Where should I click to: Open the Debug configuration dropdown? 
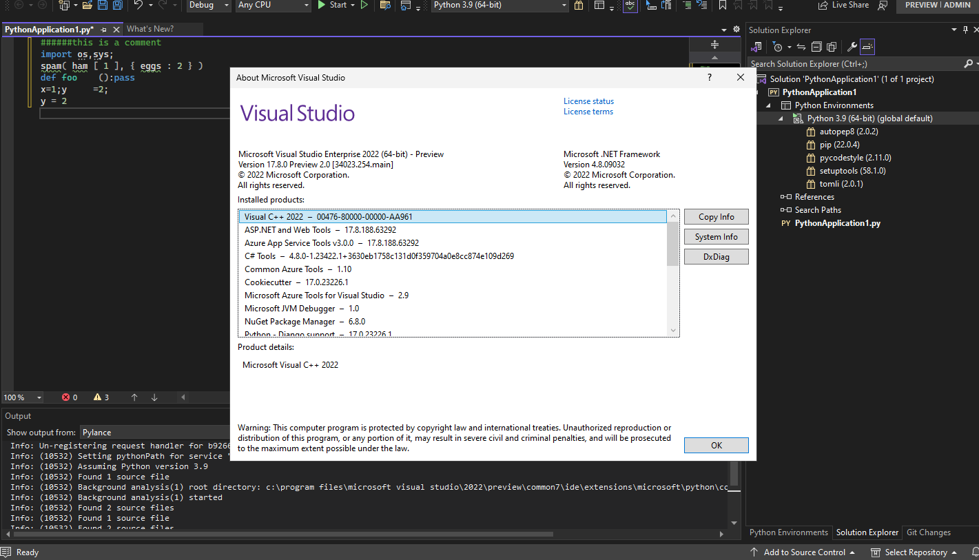(x=209, y=6)
